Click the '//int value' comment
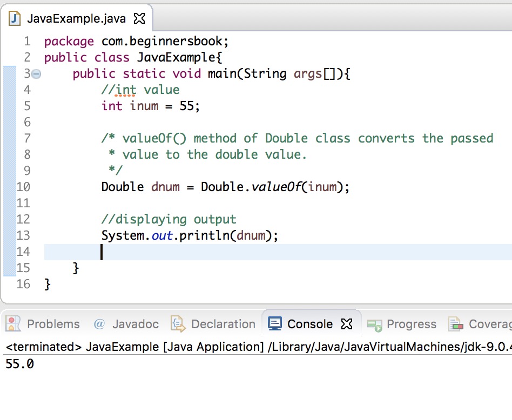This screenshot has width=512, height=420. pyautogui.click(x=140, y=90)
